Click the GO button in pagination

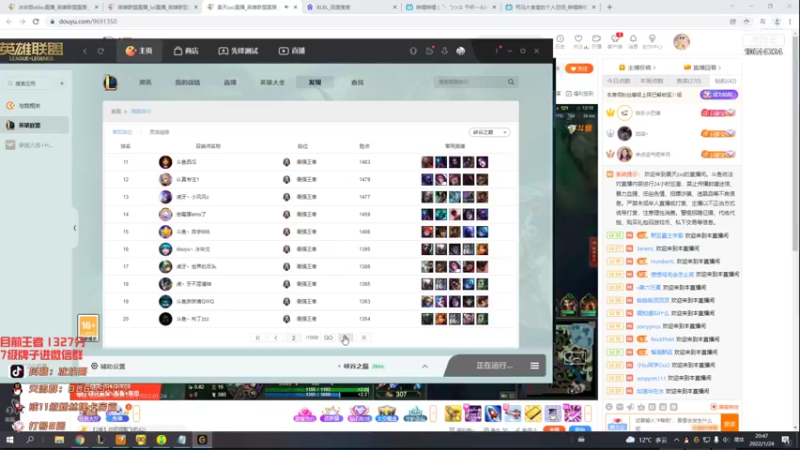[x=328, y=338]
